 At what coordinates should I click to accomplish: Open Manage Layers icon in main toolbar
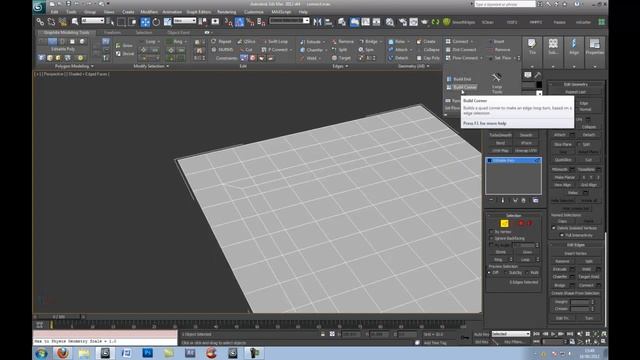coord(342,22)
